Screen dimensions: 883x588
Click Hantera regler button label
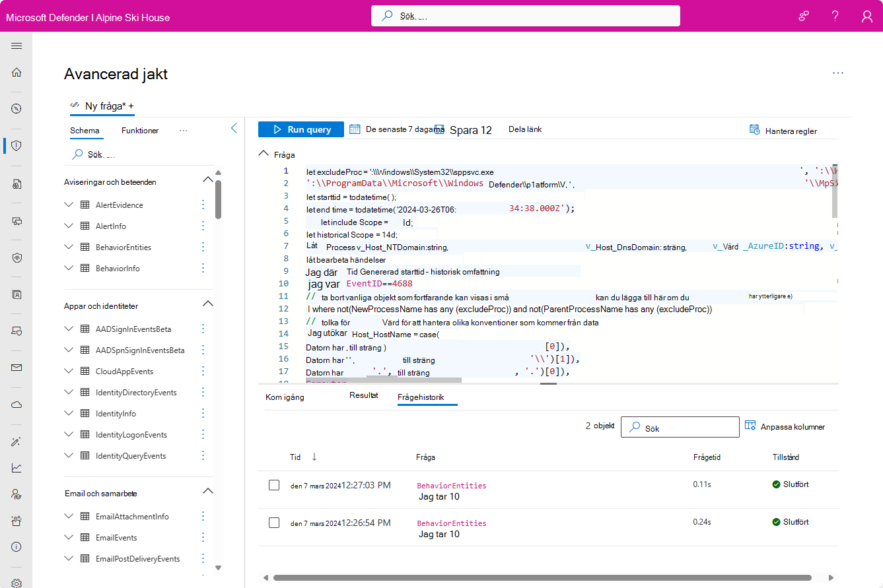791,131
